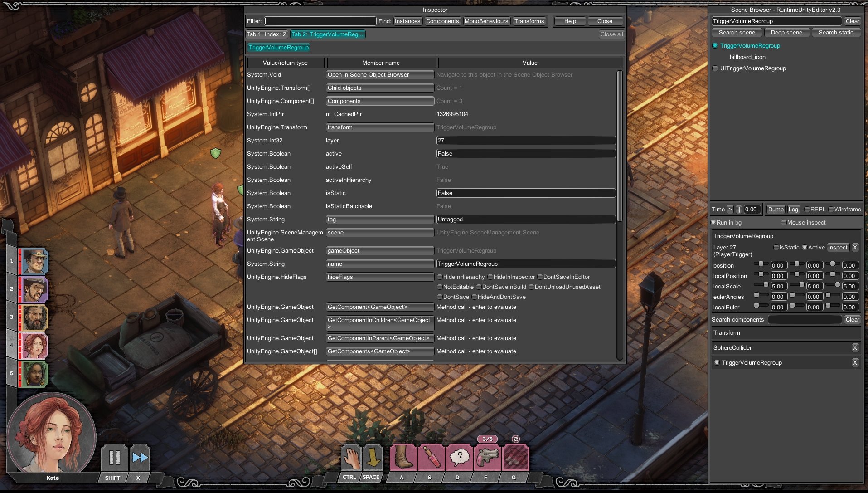Select character 3 bearded man portrait
Screen dimensions: 868x493
click(34, 318)
